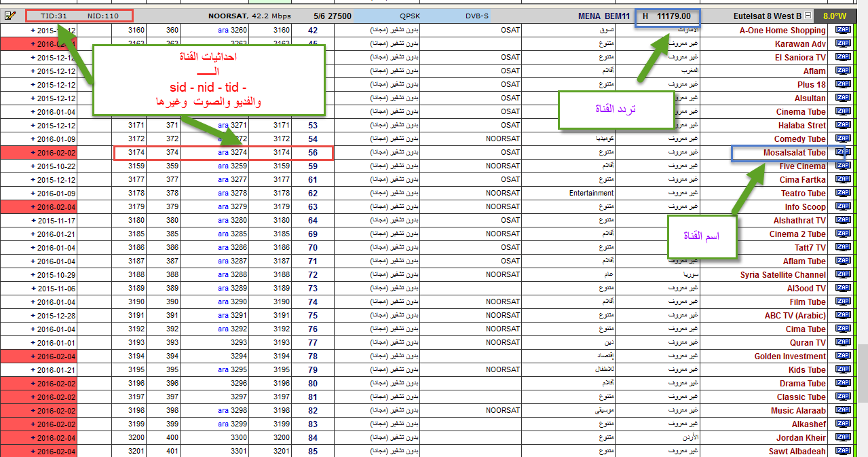Screen dimensions: 868x457
Task: Click the ZAP icon for Film Tube
Action: pyautogui.click(x=842, y=301)
